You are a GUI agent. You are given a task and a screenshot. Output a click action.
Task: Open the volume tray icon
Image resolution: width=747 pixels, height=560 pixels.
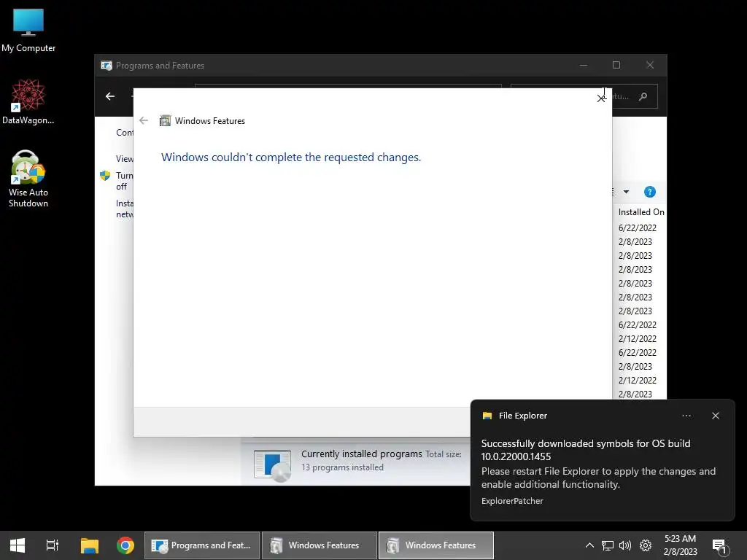(625, 545)
